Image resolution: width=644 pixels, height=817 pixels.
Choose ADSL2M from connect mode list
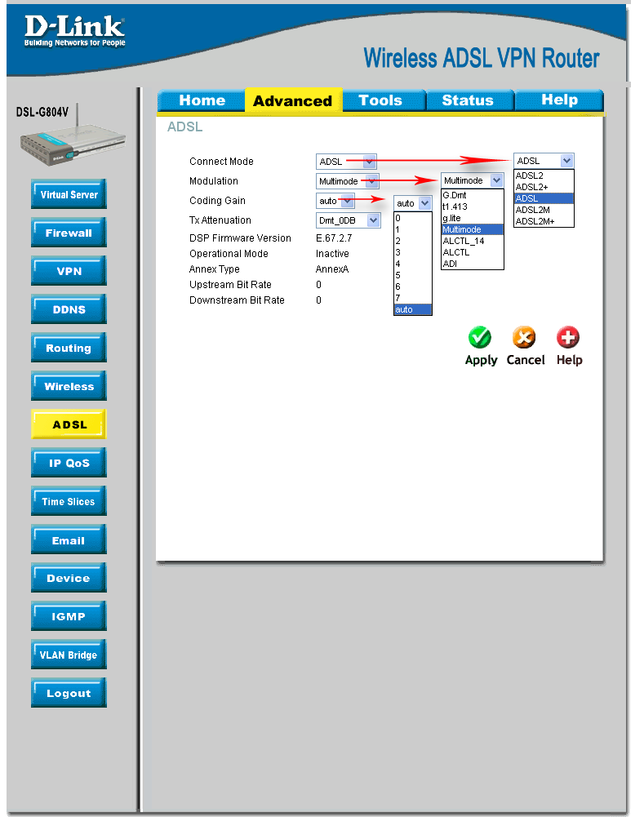coord(544,210)
